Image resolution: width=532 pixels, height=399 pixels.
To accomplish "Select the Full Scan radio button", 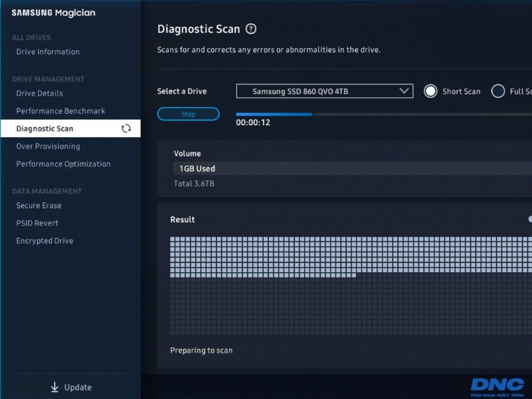I will pos(497,91).
